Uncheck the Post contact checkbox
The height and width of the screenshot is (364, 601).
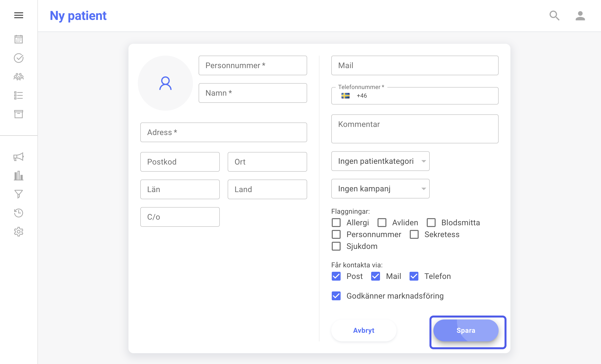(x=336, y=276)
